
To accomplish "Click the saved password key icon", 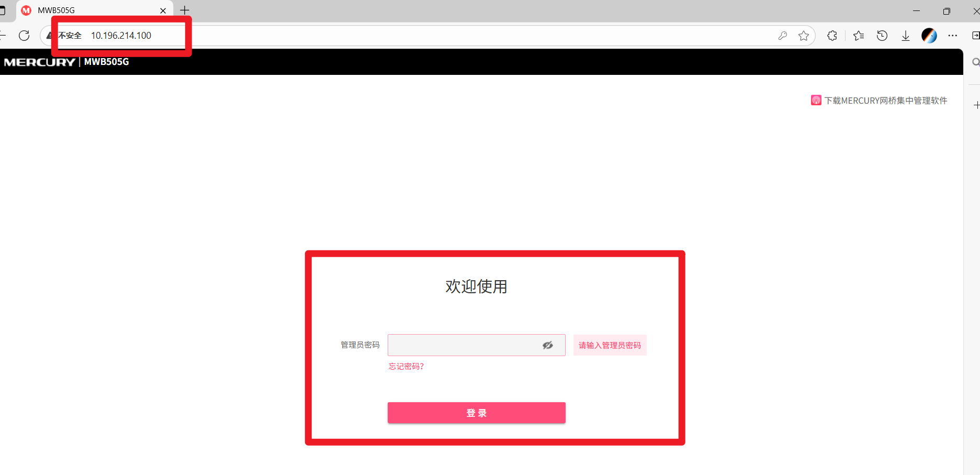I will 783,36.
